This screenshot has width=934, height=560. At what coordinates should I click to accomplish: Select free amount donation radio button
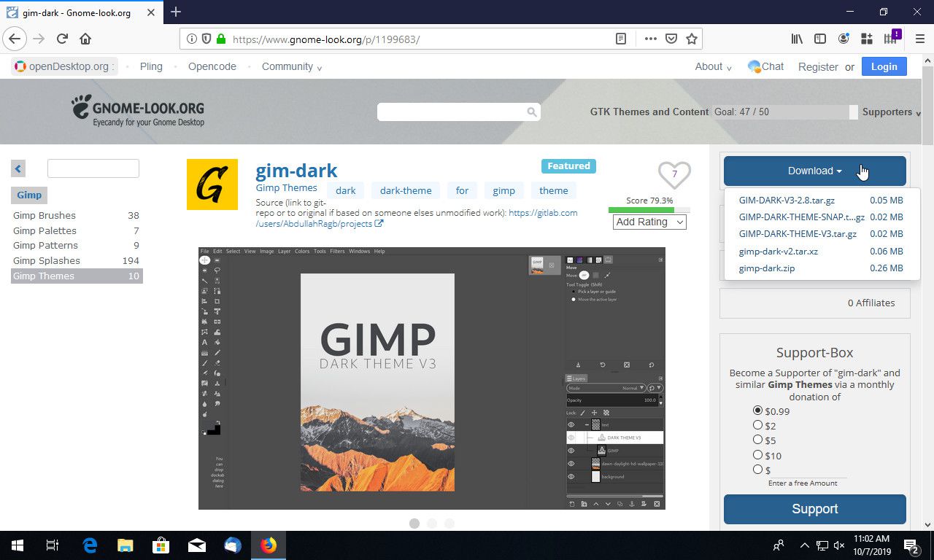tap(757, 470)
